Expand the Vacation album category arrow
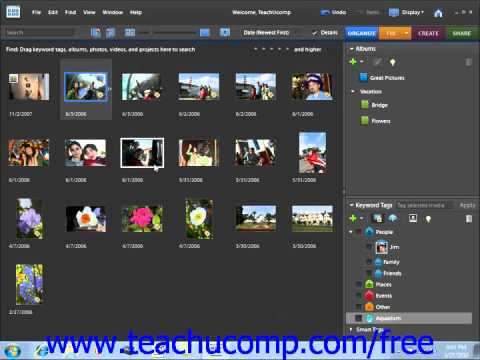The height and width of the screenshot is (360, 480). (x=353, y=91)
